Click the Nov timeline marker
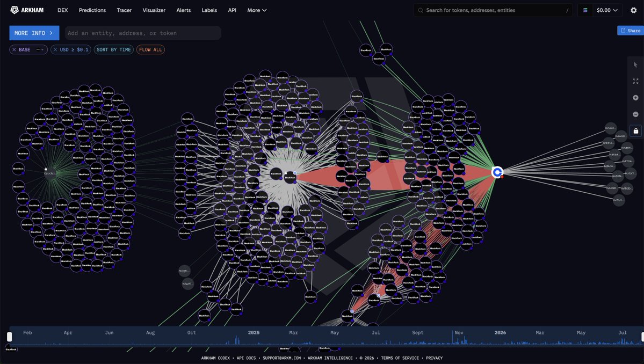644x364 pixels. pyautogui.click(x=459, y=332)
